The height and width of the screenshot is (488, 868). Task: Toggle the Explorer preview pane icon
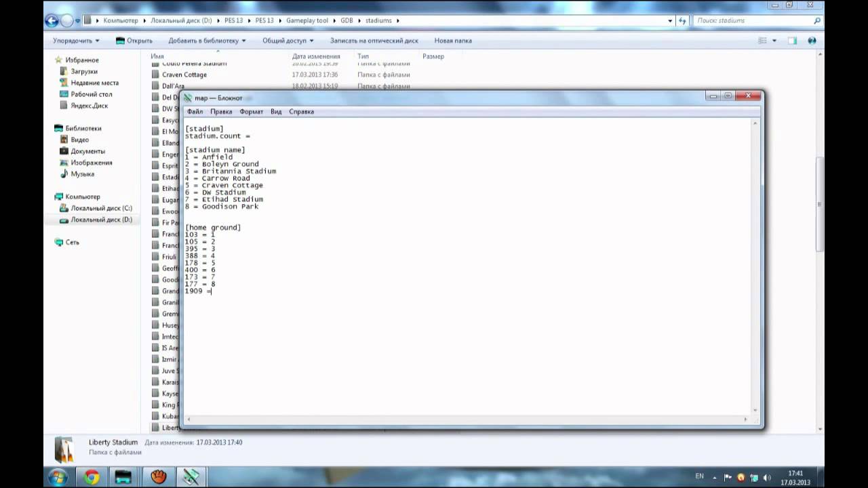pyautogui.click(x=792, y=41)
